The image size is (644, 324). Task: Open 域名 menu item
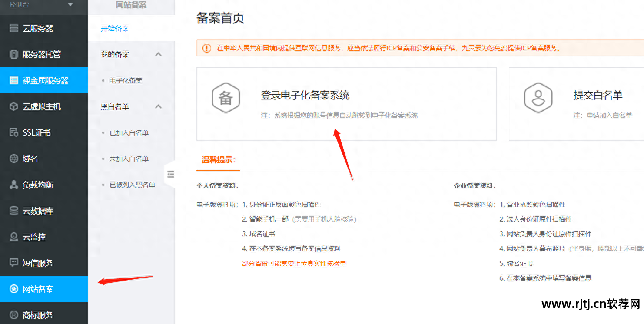point(44,159)
